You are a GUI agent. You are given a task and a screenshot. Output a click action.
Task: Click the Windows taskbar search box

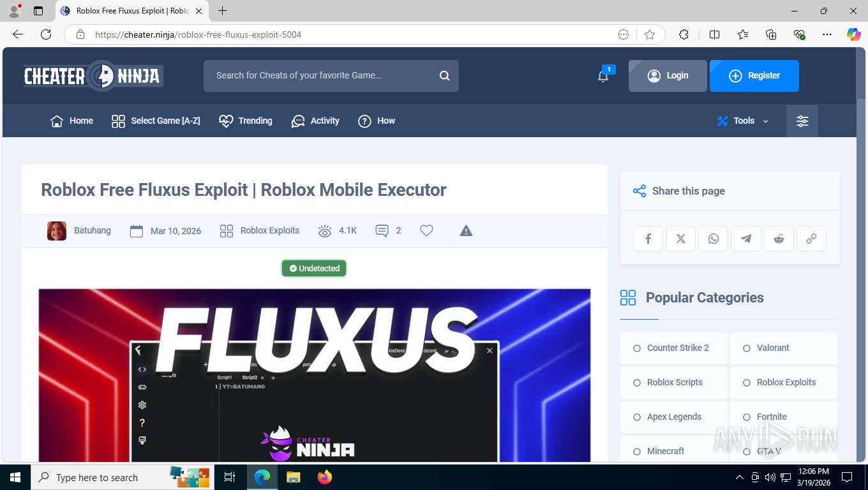click(x=121, y=477)
